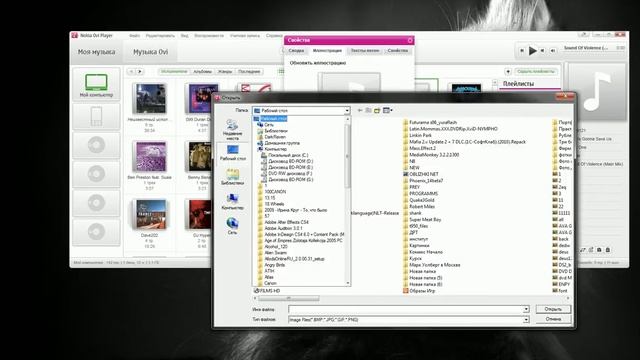
Task: Select Рабочий стол in places bar
Action: click(233, 153)
